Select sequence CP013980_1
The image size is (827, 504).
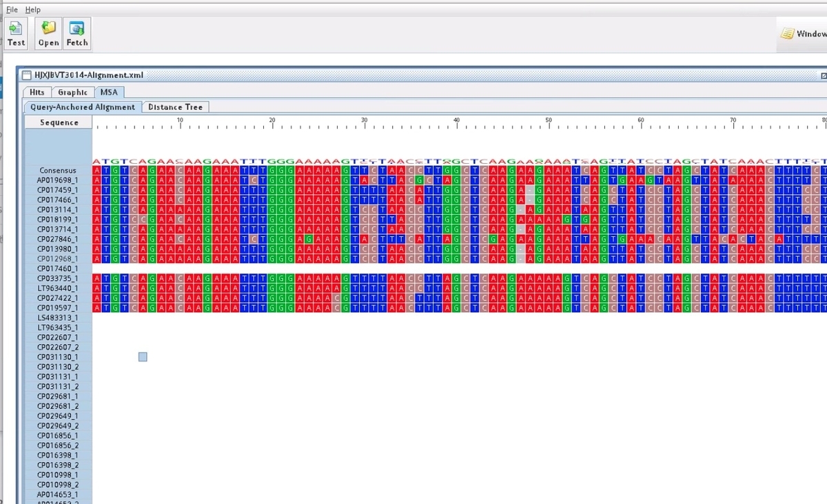tap(58, 249)
